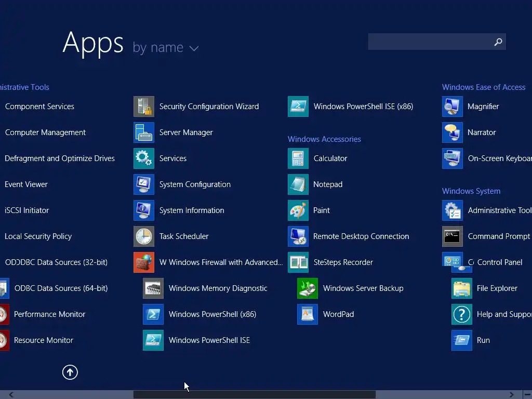This screenshot has height=399, width=532.
Task: Open Event Viewer
Action: (26, 184)
